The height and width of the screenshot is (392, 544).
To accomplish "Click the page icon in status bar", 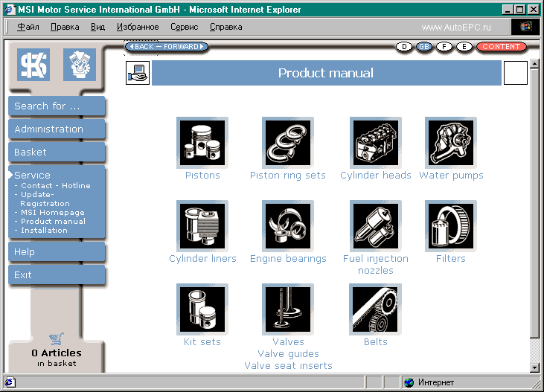I will [10, 382].
